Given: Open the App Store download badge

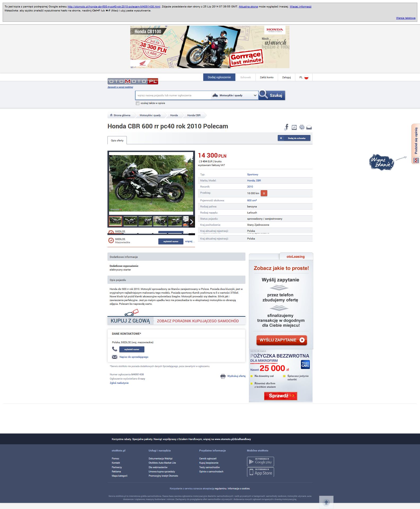Looking at the screenshot, I should (261, 472).
